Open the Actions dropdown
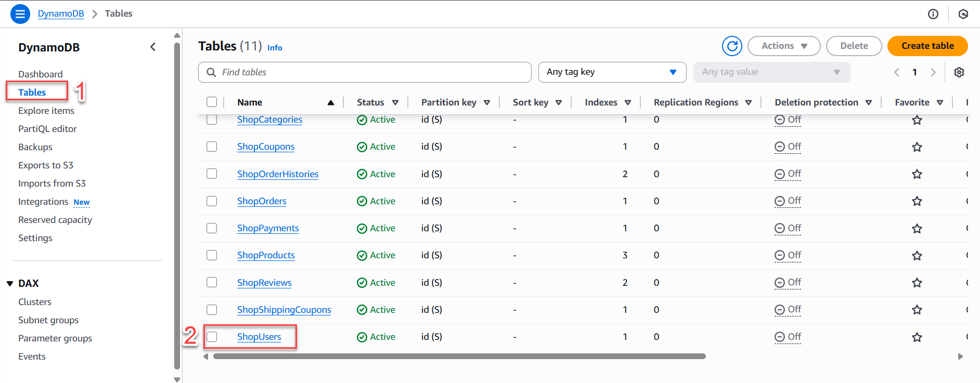The width and height of the screenshot is (980, 383). 784,46
